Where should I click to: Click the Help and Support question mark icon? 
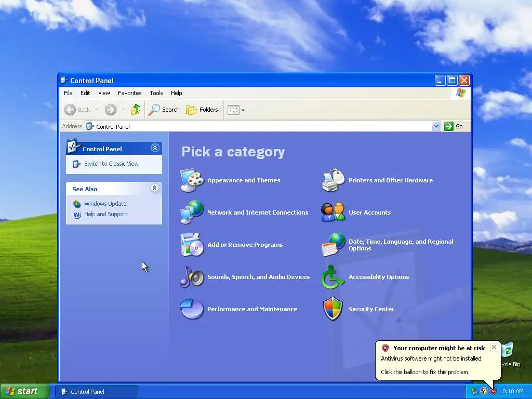click(x=77, y=215)
